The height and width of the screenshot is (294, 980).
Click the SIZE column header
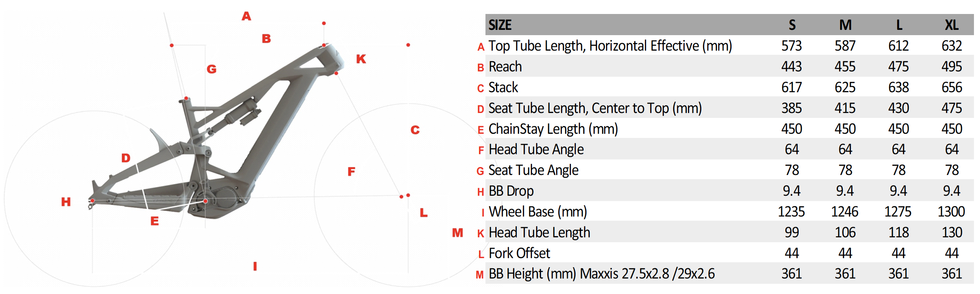coord(500,25)
